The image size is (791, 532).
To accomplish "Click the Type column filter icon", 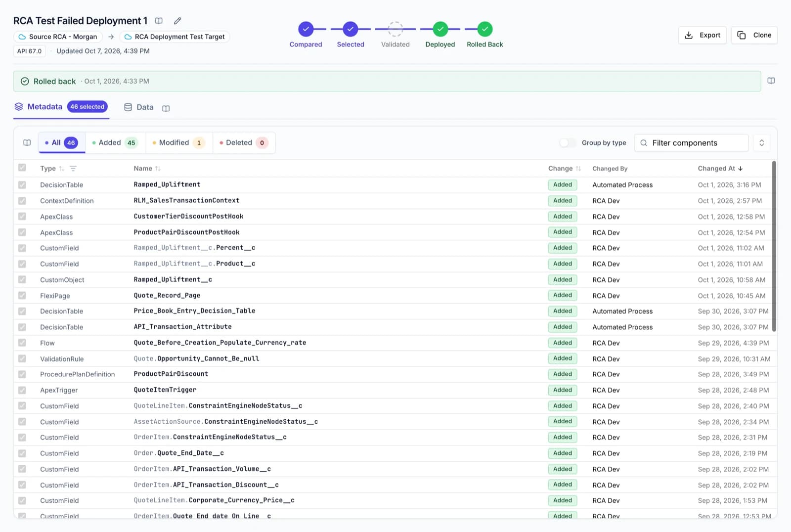I will point(73,169).
